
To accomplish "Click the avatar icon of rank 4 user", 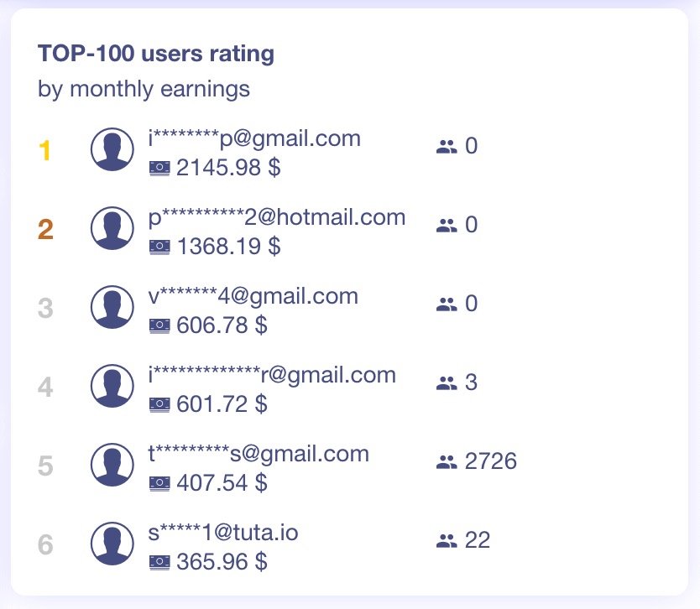I will (112, 386).
